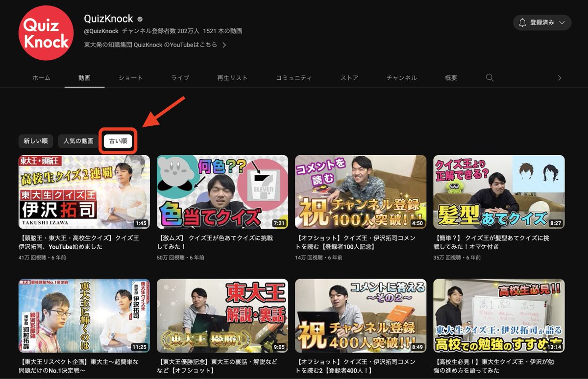
Task: Click the 1521 本の動画 count text
Action: coord(222,31)
